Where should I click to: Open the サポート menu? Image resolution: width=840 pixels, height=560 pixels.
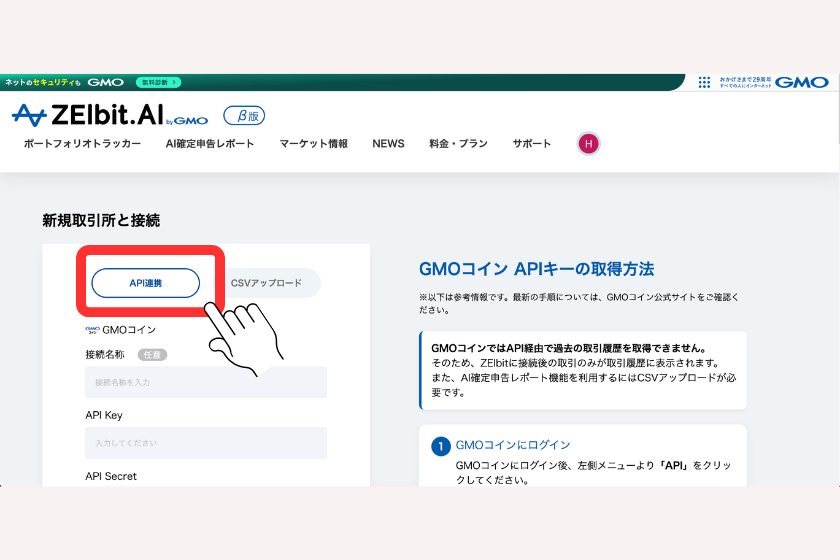click(x=532, y=144)
